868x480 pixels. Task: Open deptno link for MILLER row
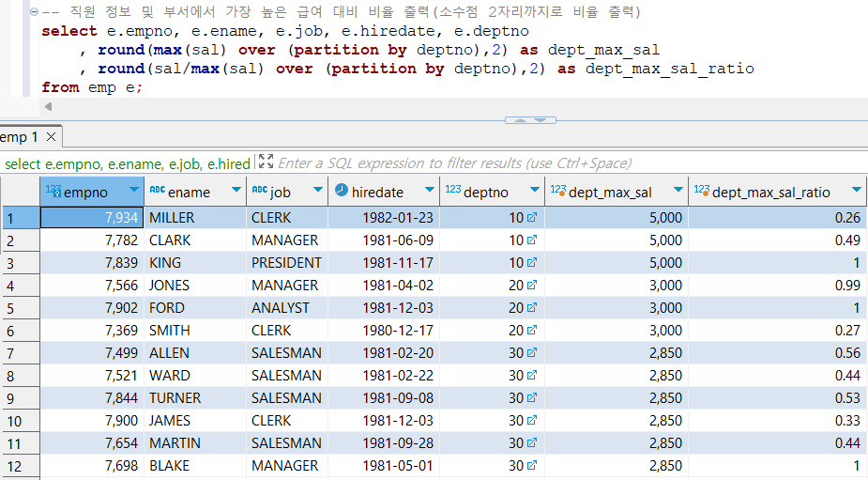click(x=532, y=217)
